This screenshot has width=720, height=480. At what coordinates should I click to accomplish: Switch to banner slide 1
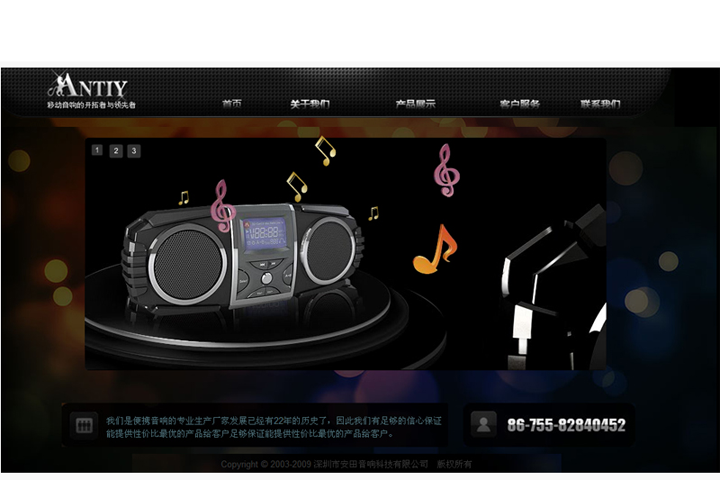97,151
